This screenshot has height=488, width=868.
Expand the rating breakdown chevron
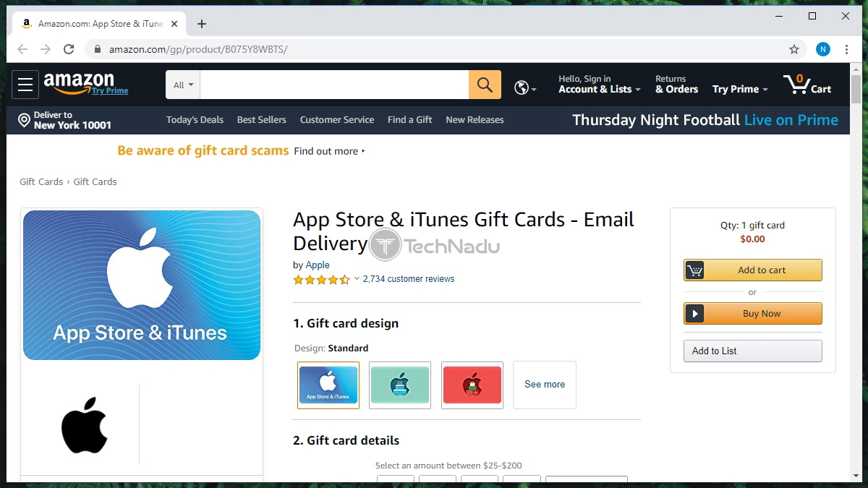click(x=357, y=279)
